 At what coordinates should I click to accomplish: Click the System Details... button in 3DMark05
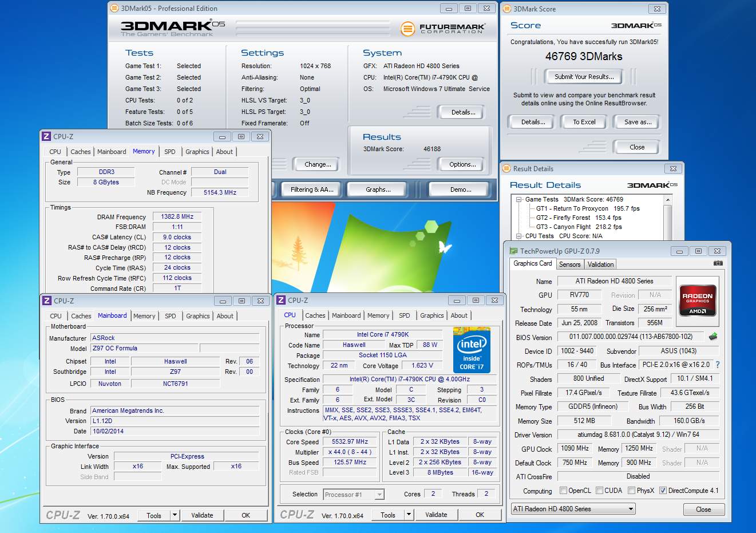click(x=463, y=112)
